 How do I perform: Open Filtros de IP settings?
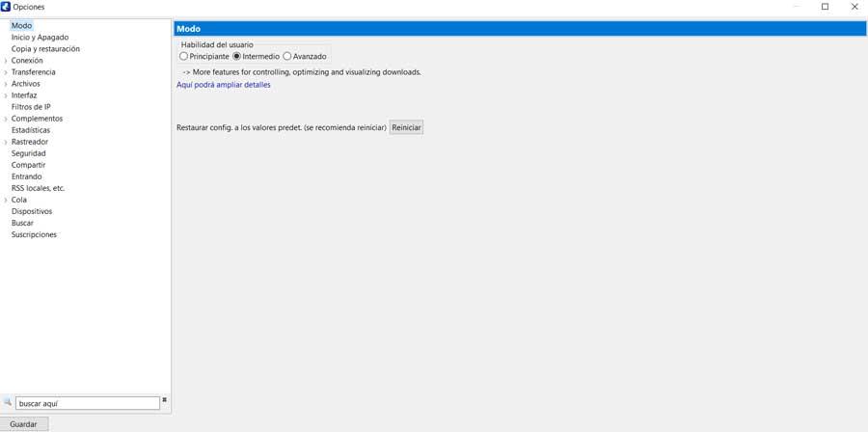click(x=31, y=107)
